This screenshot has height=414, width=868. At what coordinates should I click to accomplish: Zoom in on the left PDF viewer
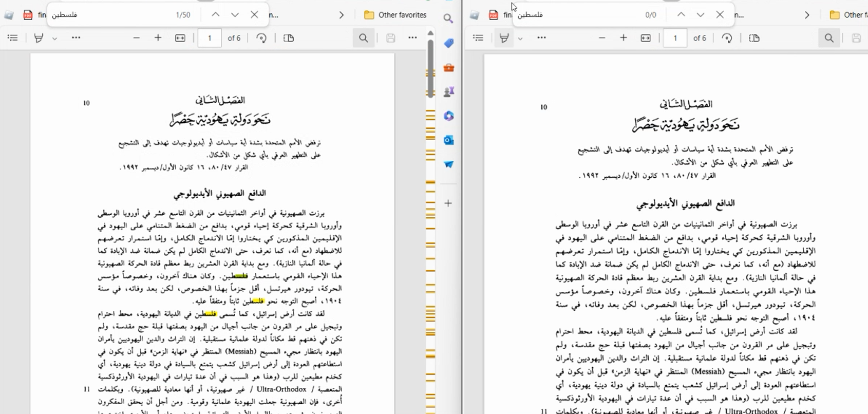tap(158, 38)
